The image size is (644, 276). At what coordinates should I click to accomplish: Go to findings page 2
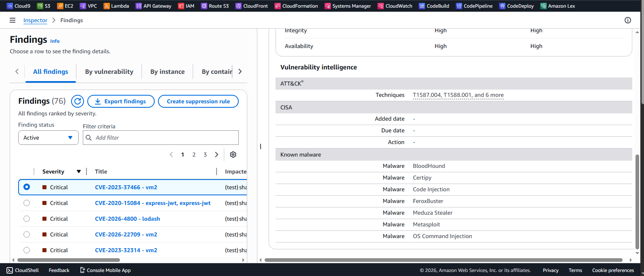pyautogui.click(x=194, y=155)
